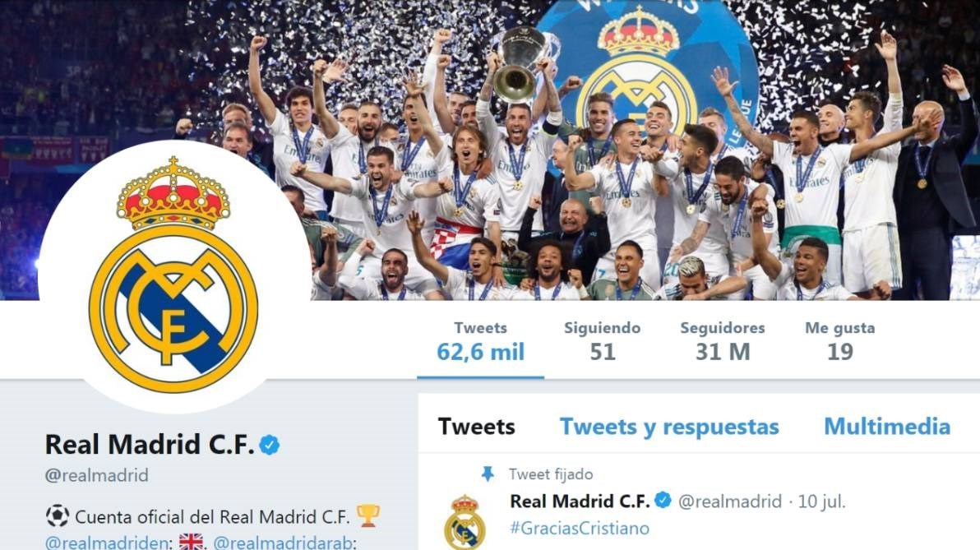Click the small crest avatar in pinned tweet
This screenshot has height=550, width=980.
(x=465, y=522)
